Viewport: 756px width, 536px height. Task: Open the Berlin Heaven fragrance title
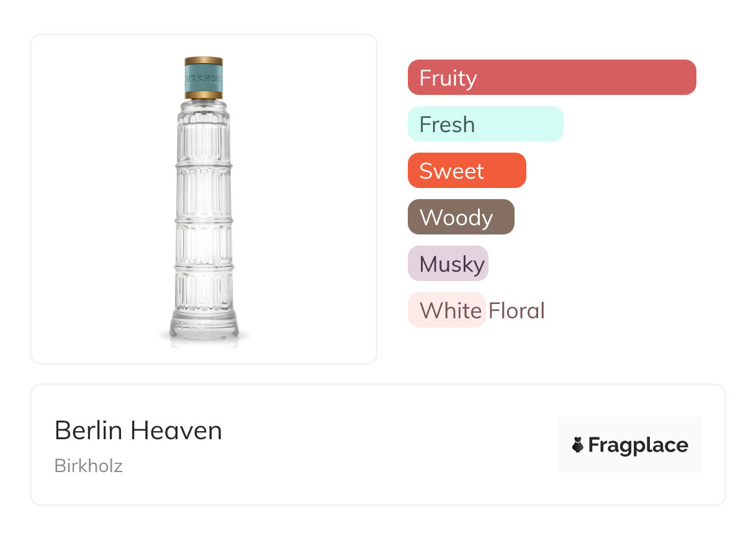coord(138,431)
